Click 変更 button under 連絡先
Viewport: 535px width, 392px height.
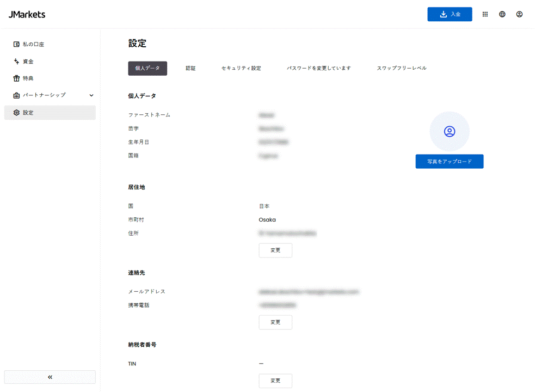(275, 322)
